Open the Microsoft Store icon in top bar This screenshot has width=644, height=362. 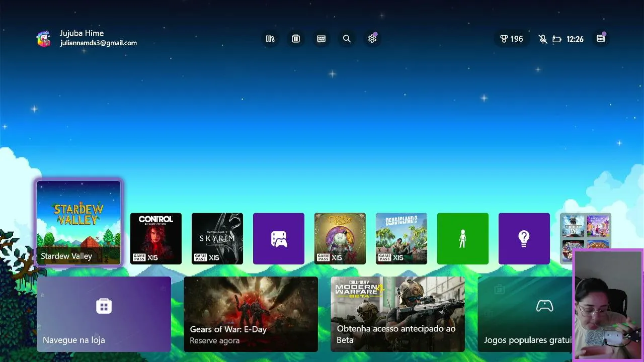(x=296, y=39)
